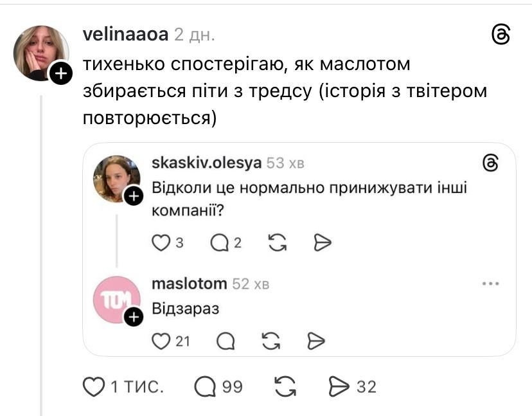Repost the velinaaoa thread

tap(285, 386)
